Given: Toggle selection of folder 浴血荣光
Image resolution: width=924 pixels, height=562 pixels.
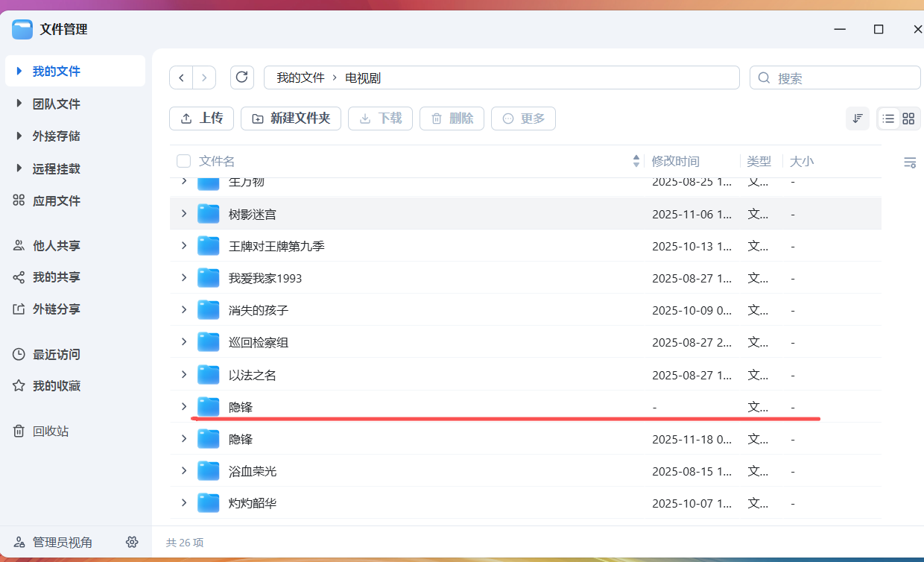Looking at the screenshot, I should (x=209, y=470).
